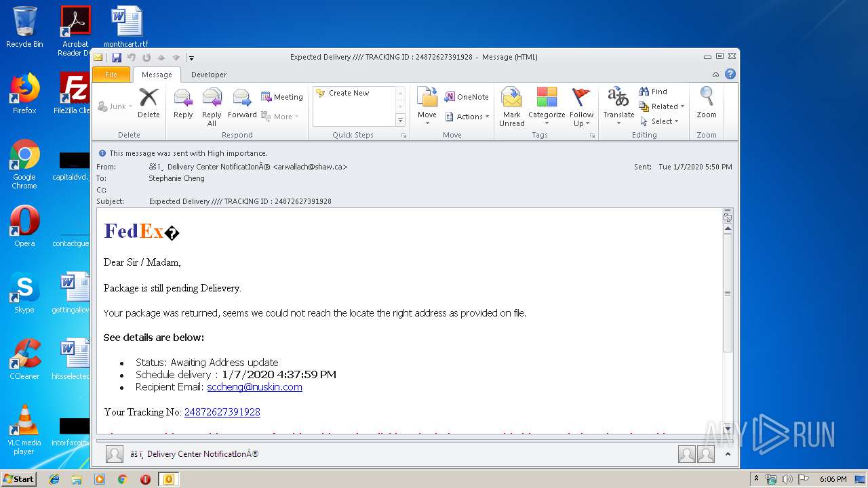Switch to the Message tab
The width and height of the screenshot is (868, 488).
click(157, 75)
